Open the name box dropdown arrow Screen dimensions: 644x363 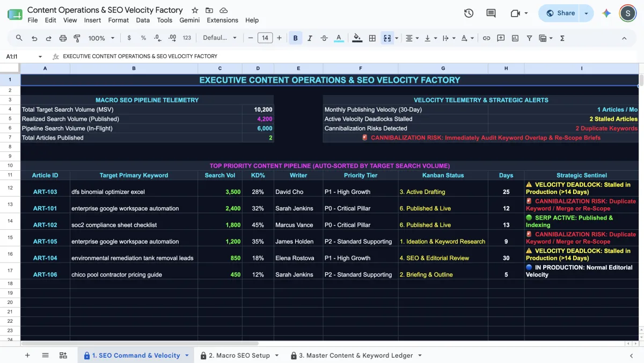(40, 56)
